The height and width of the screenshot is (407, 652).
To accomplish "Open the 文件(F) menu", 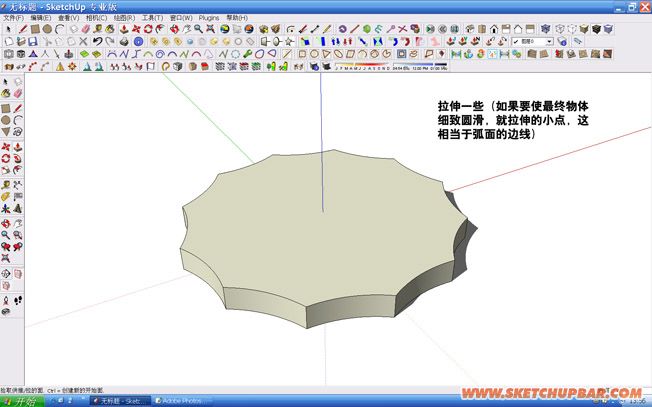I will [13, 18].
